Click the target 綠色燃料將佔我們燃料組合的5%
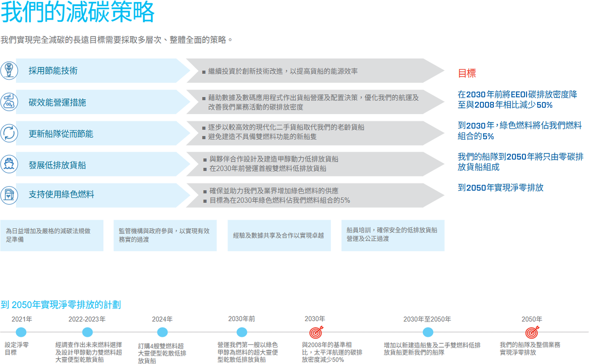 pyautogui.click(x=520, y=131)
